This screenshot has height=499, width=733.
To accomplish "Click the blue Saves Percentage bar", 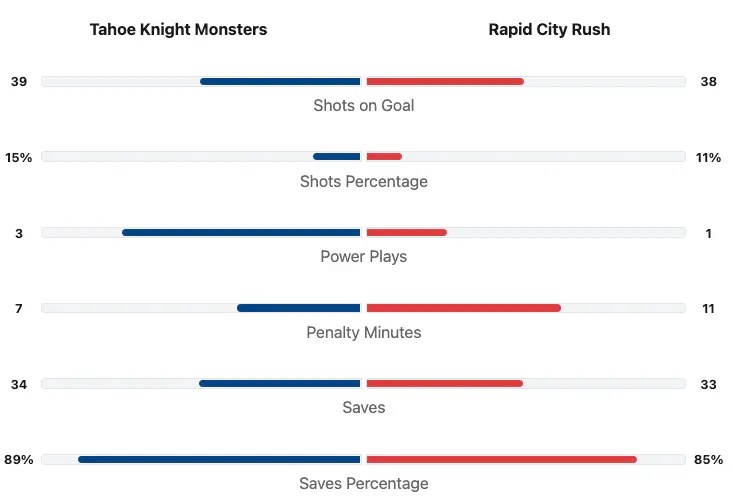I will coord(219,459).
